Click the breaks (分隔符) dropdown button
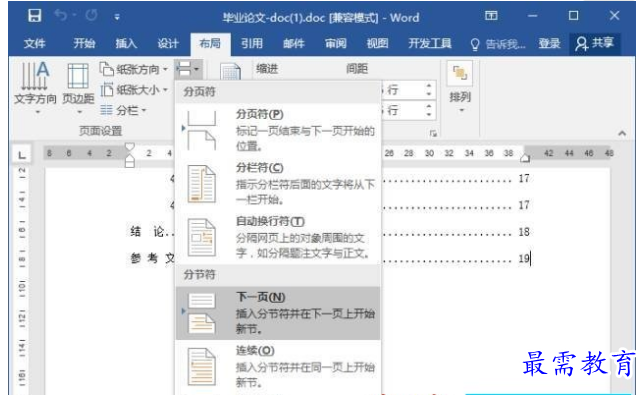 pyautogui.click(x=188, y=69)
